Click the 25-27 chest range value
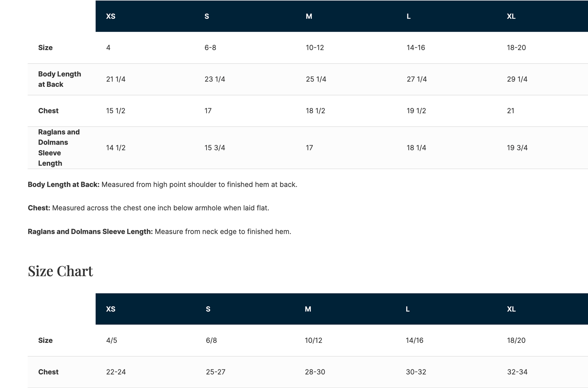Screen dimensions: 588x388 [x=216, y=372]
